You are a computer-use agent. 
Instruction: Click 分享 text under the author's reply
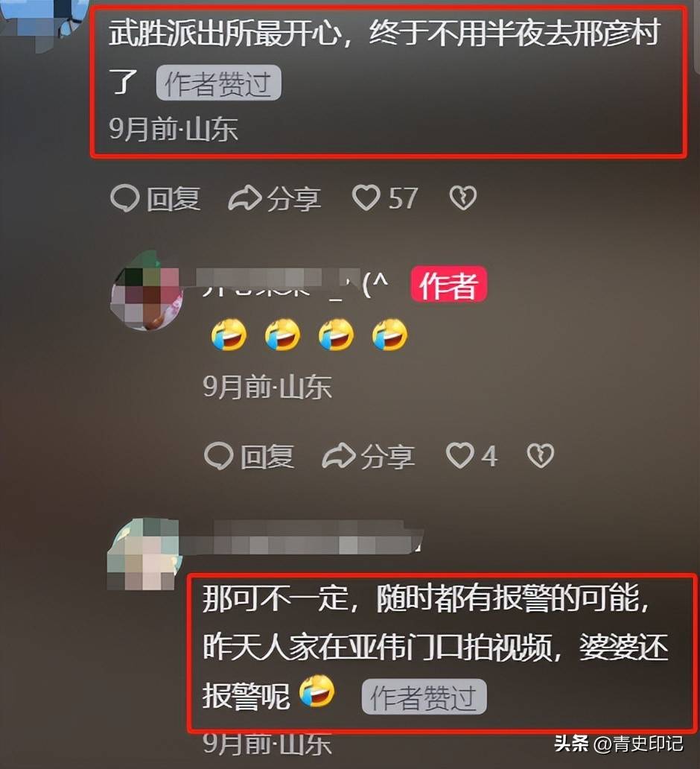[388, 456]
